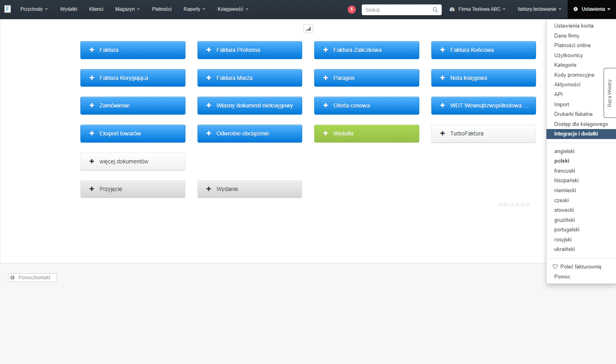The image size is (616, 364).
Task: Click the red notification badge showing 5
Action: pos(352,10)
